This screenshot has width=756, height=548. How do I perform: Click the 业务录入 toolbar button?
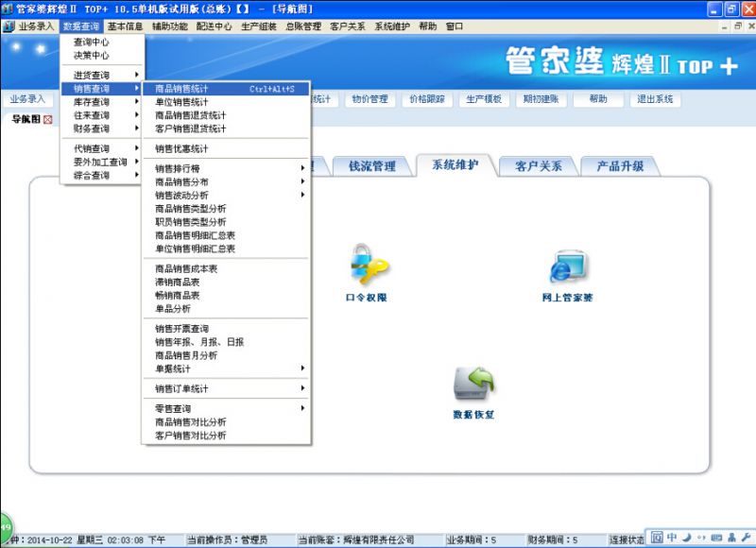(27, 99)
